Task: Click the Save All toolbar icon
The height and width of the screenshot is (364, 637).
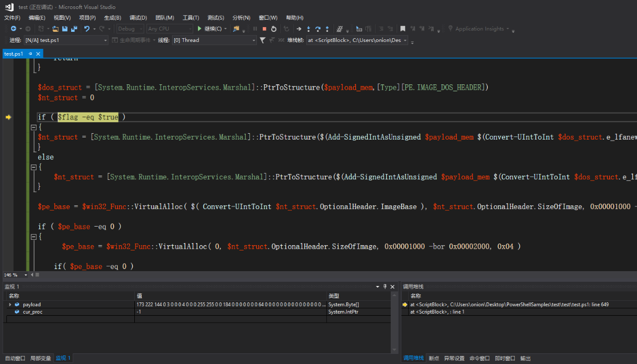Action: click(73, 29)
